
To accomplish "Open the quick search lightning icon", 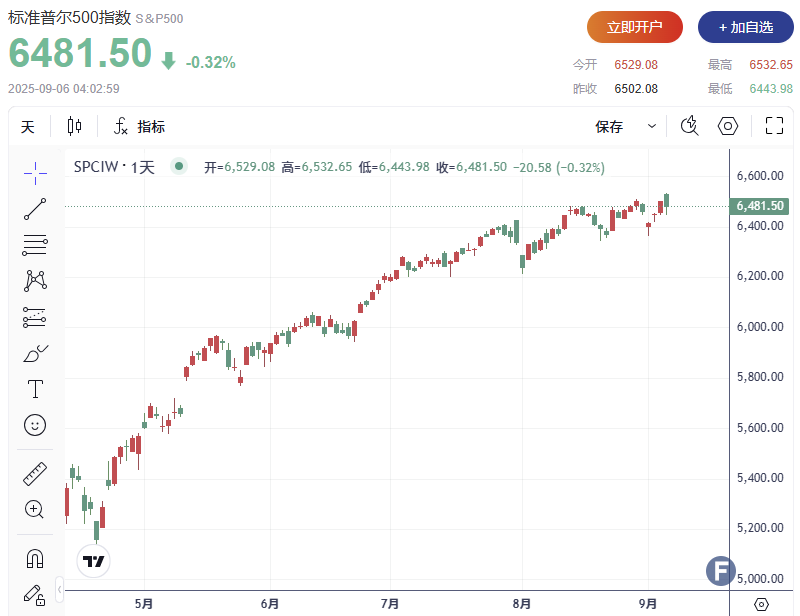I will point(690,126).
